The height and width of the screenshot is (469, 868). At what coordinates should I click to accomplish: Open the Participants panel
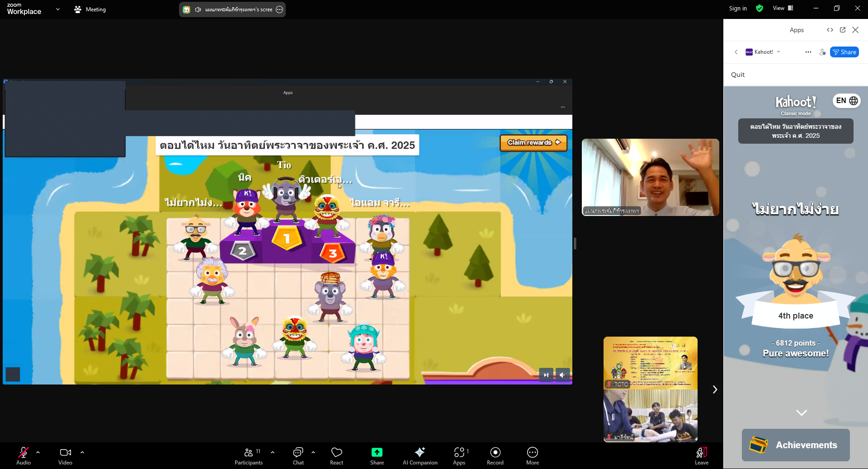click(x=249, y=455)
